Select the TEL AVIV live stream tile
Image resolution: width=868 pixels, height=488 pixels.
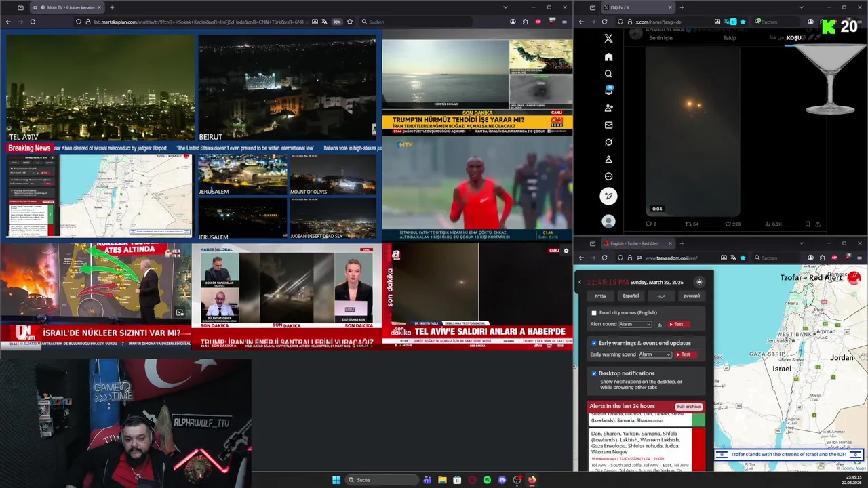pos(100,88)
